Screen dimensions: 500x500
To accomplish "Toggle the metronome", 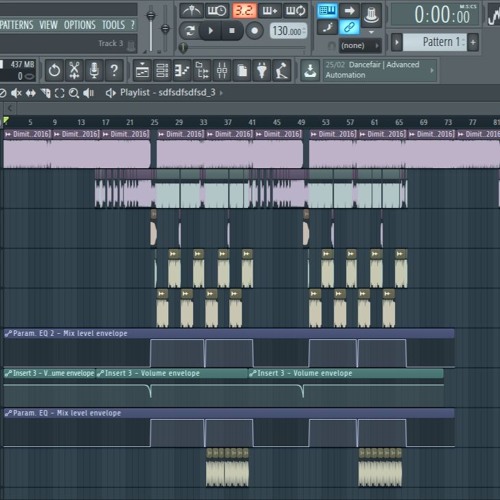I will 192,11.
